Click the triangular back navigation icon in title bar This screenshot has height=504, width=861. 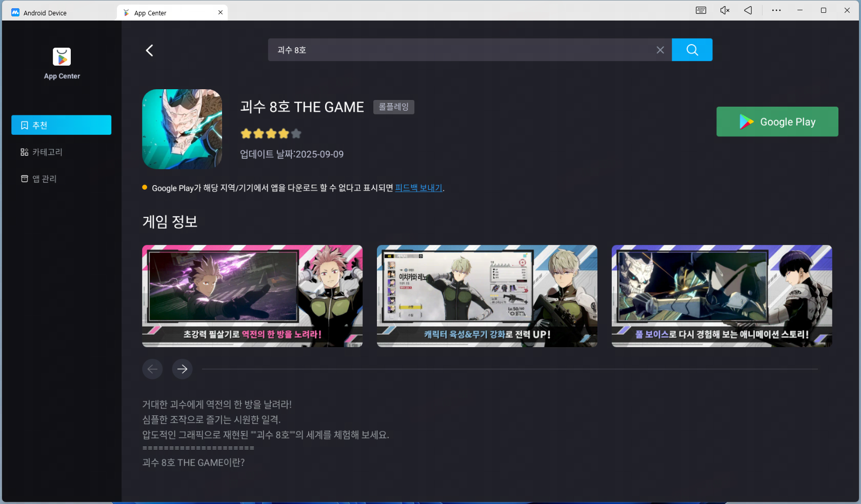[x=748, y=10]
